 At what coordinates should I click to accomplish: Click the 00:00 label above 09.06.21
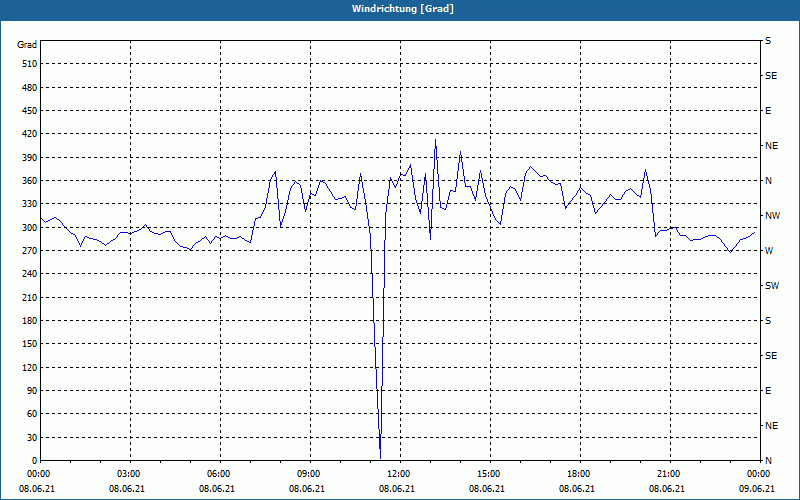[x=760, y=474]
